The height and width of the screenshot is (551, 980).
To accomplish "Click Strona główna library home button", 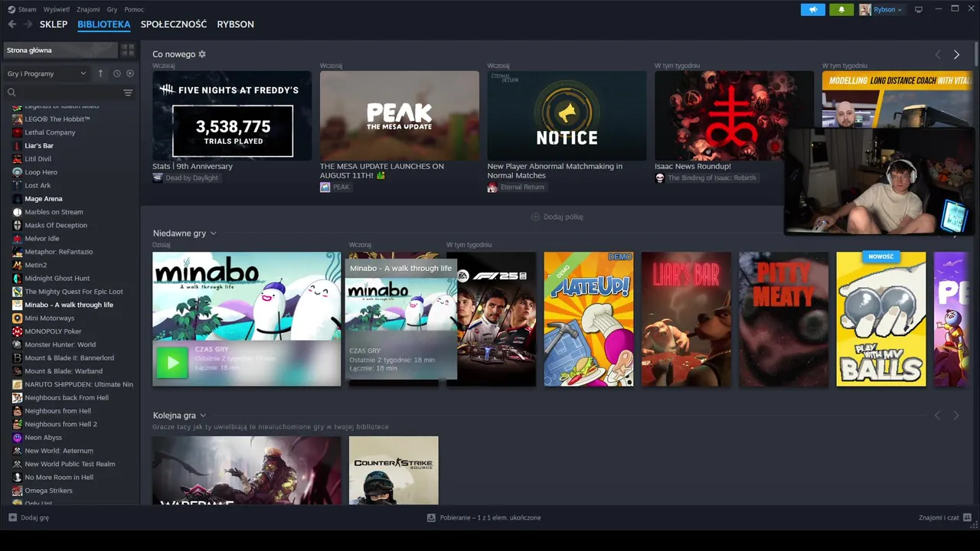I will [x=60, y=50].
